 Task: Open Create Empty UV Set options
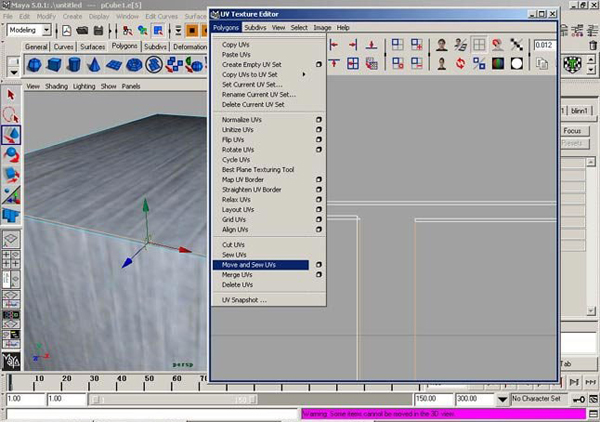318,64
